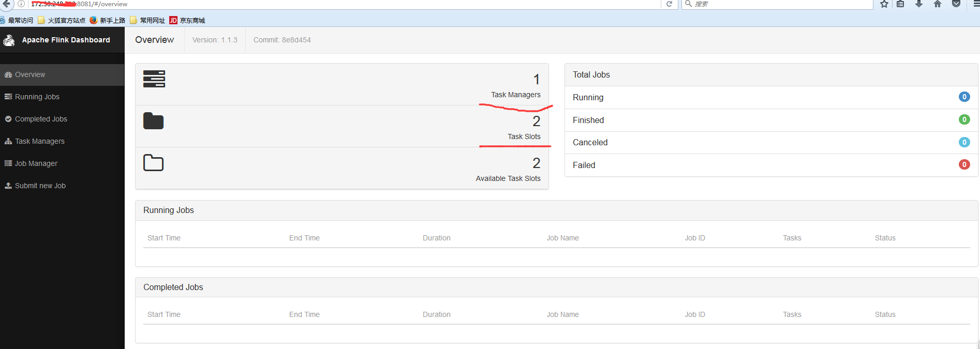Open Task Managers in the sidebar
Image resolution: width=980 pixels, height=349 pixels.
coord(62,141)
